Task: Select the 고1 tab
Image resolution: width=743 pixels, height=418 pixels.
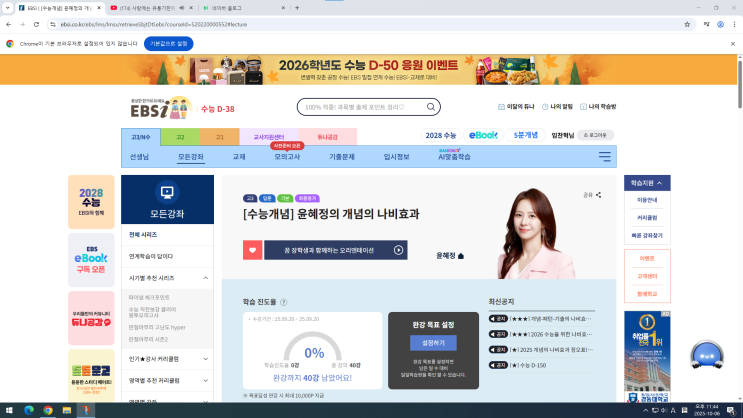Action: click(x=219, y=137)
